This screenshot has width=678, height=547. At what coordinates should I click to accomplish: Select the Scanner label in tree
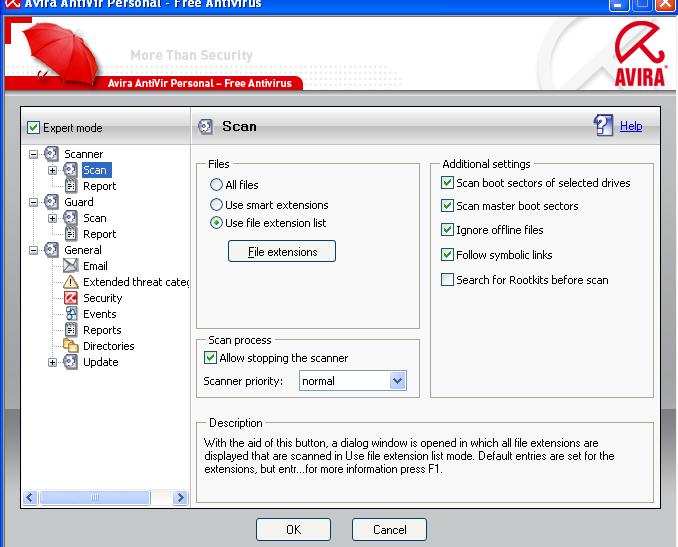pyautogui.click(x=83, y=154)
